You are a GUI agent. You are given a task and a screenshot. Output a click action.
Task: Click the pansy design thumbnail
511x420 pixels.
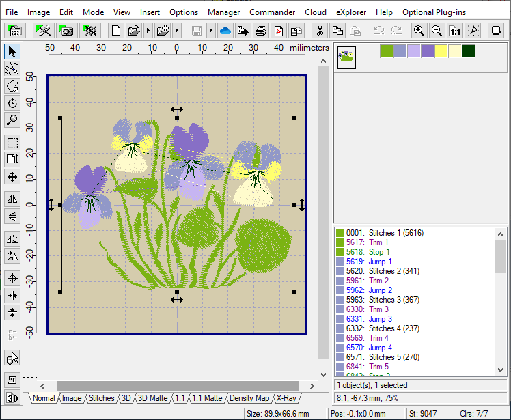click(346, 57)
